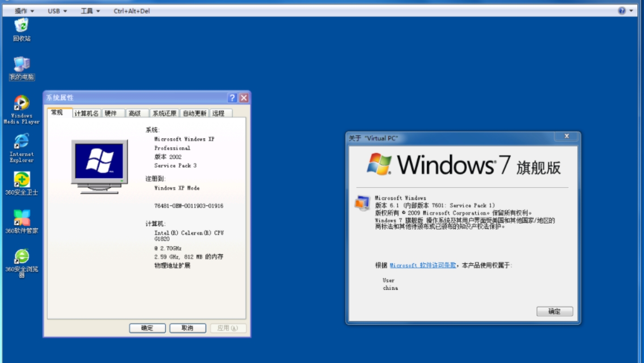The height and width of the screenshot is (363, 644).
Task: Close the 关于 Virtual PC dialog
Action: [x=567, y=136]
